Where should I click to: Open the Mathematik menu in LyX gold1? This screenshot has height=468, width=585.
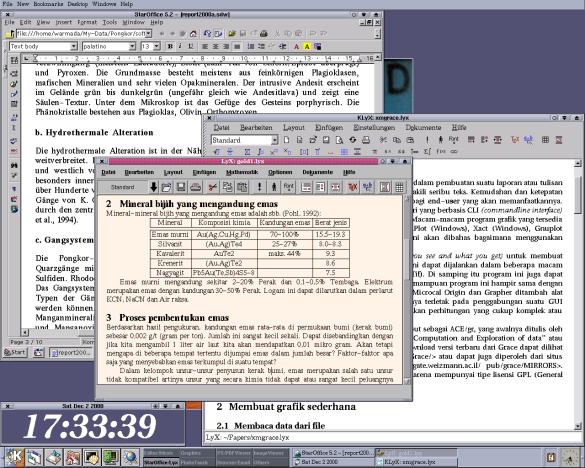[242, 172]
